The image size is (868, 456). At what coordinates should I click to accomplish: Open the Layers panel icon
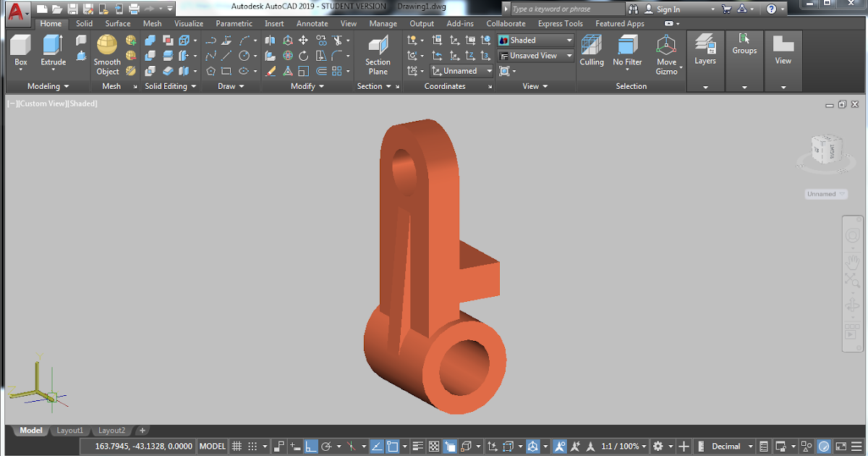tap(705, 47)
